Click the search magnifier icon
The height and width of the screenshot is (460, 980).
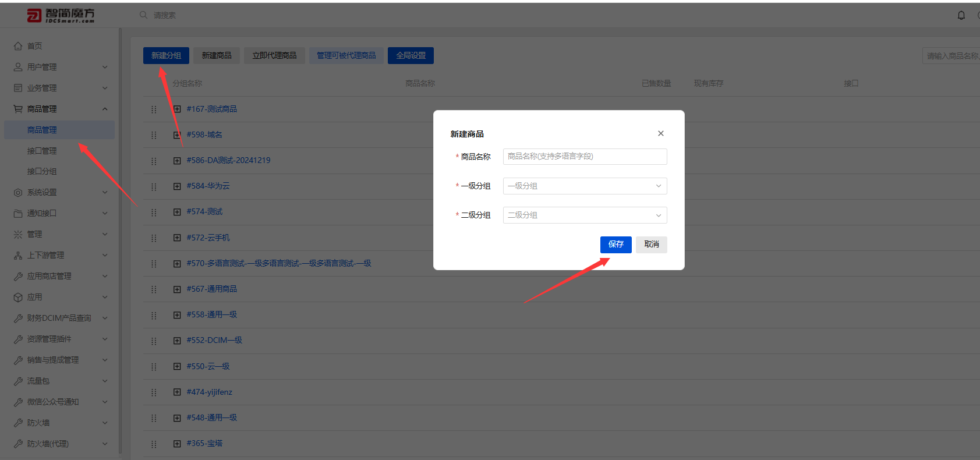(143, 15)
